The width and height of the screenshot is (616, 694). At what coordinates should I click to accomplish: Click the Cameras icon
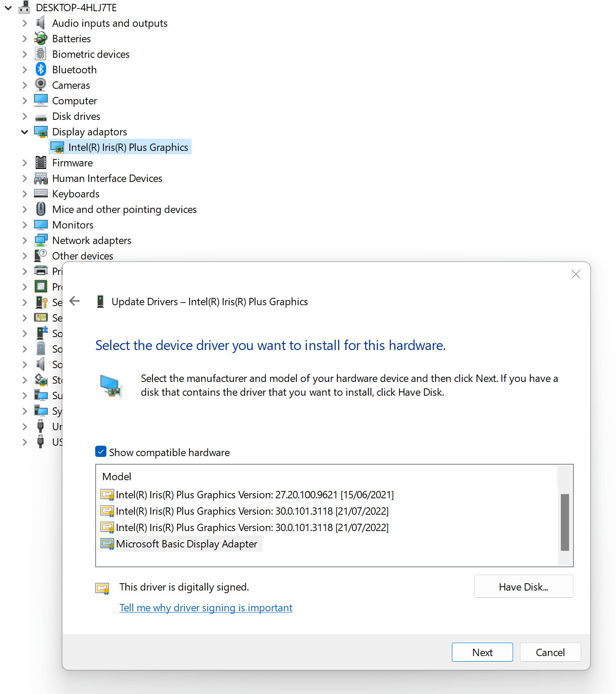click(x=41, y=85)
